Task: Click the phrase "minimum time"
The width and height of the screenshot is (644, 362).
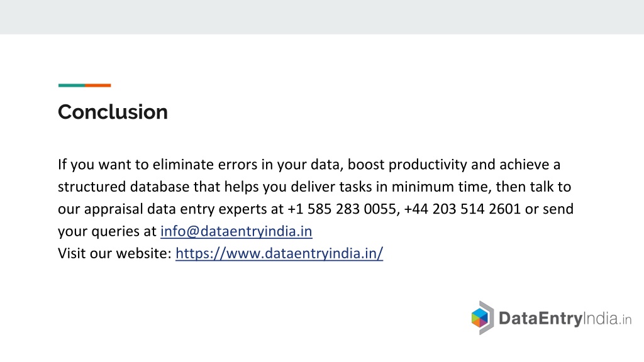Action: point(439,187)
